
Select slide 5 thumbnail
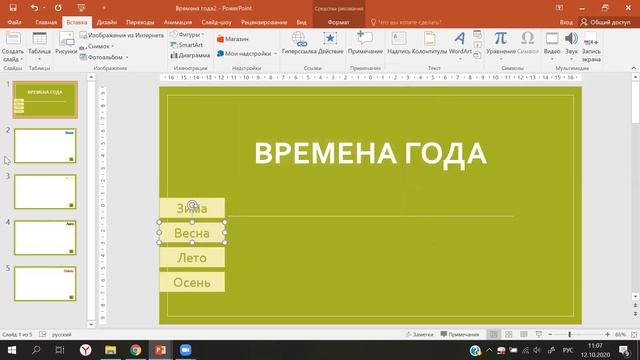45,284
